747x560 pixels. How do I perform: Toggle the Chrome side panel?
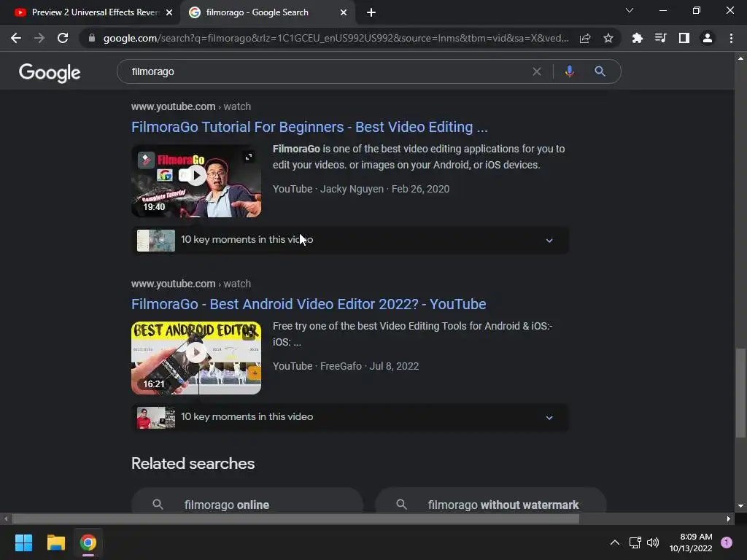click(684, 38)
